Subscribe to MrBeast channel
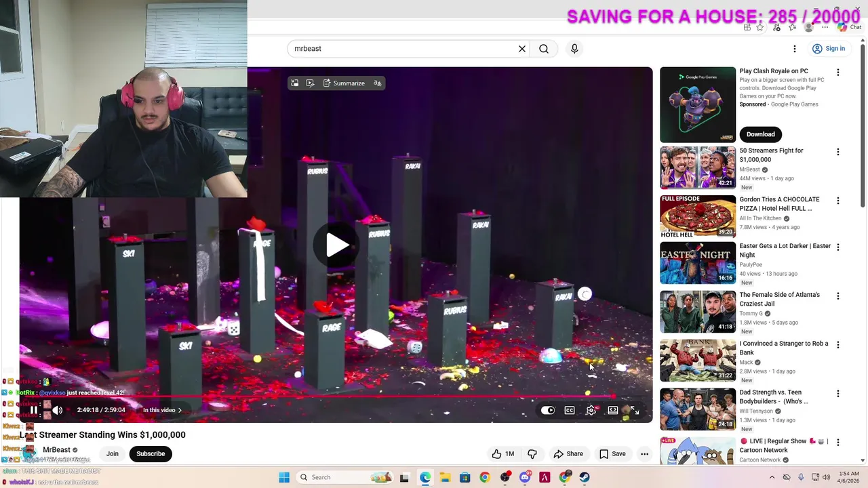 tap(151, 454)
